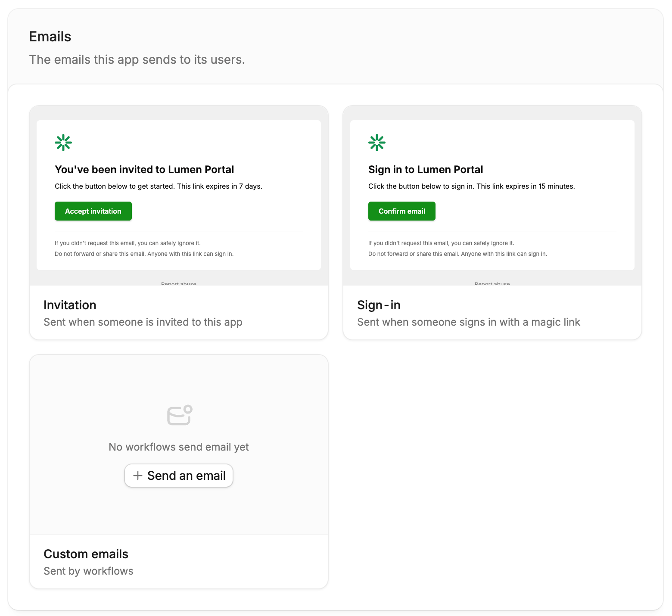Click the 'Sent by workflows' description
This screenshot has height=616, width=672.
tap(89, 571)
